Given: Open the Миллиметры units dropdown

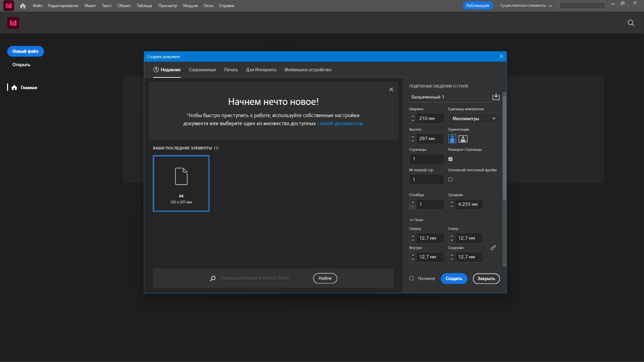Looking at the screenshot, I should click(474, 119).
